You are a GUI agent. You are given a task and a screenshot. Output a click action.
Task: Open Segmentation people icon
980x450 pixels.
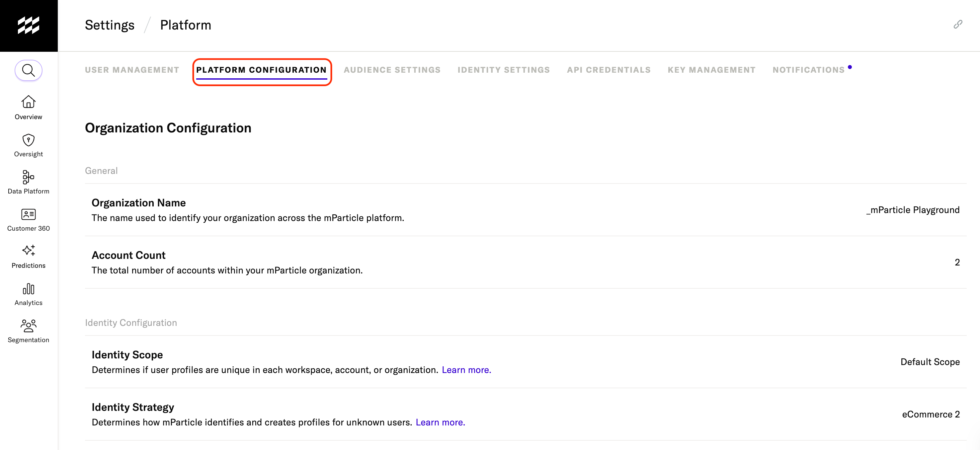29,326
